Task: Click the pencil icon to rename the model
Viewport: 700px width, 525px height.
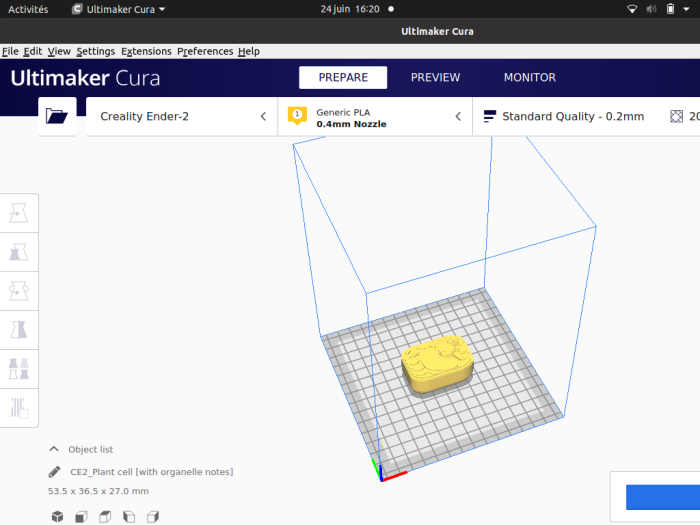Action: pos(54,472)
